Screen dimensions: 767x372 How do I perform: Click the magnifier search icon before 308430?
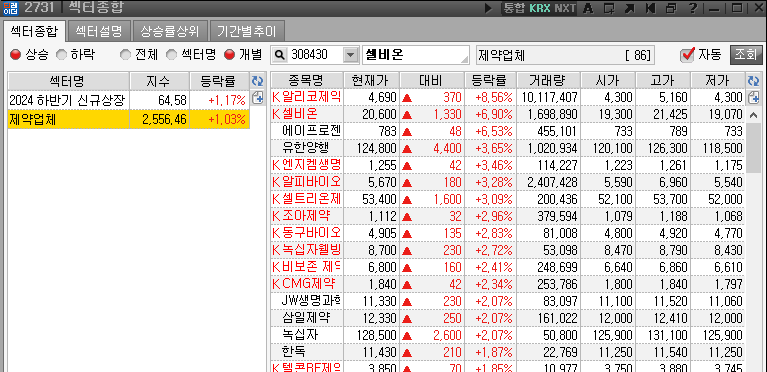coord(279,55)
